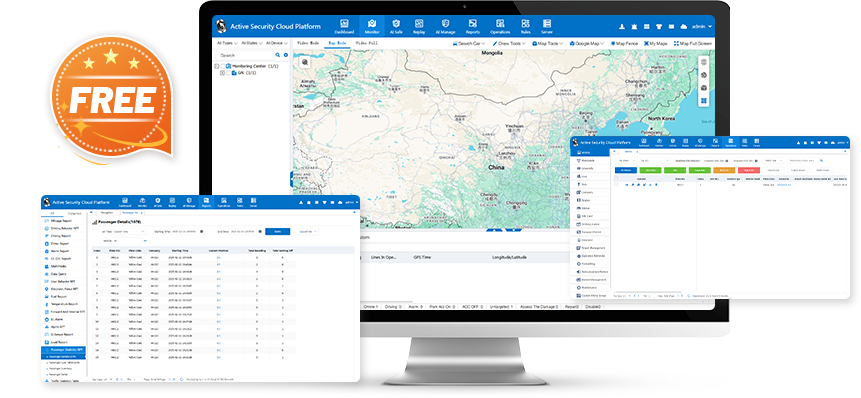Open Server module in main window navigation
Viewport: 861px width, 398px height.
546,26
